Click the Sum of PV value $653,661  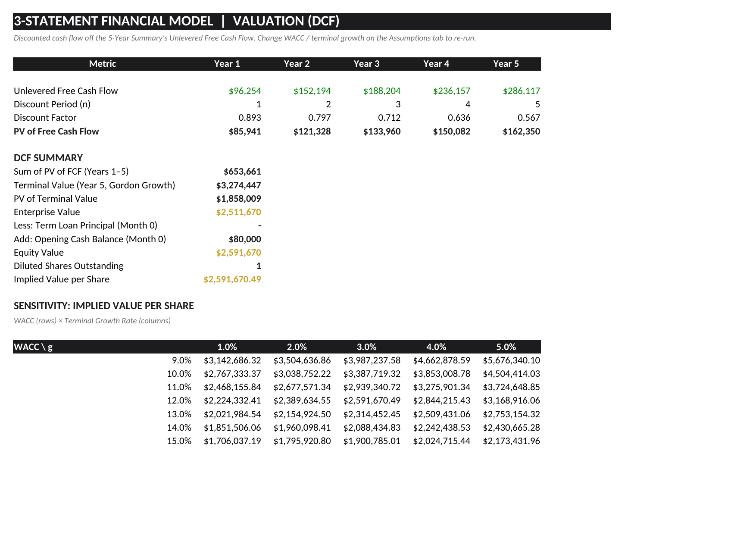coord(242,172)
